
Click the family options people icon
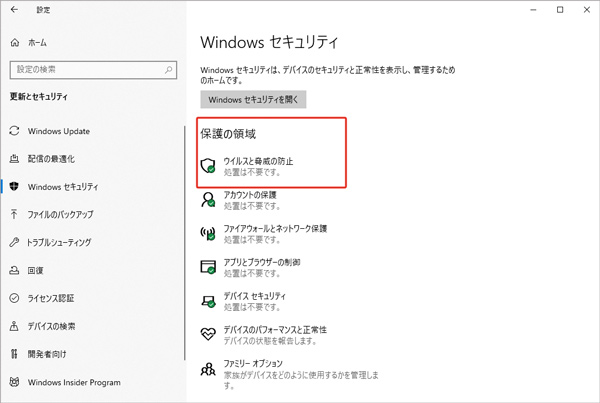coord(208,370)
